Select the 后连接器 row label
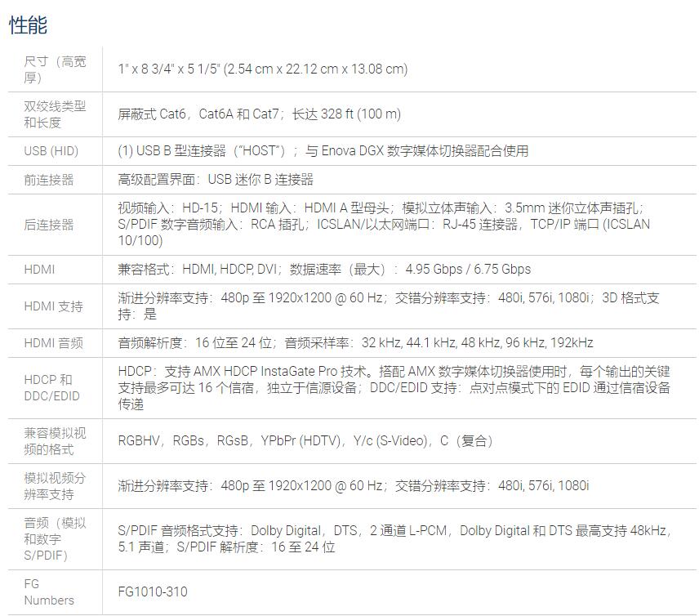Image resolution: width=699 pixels, height=616 pixels. [49, 225]
